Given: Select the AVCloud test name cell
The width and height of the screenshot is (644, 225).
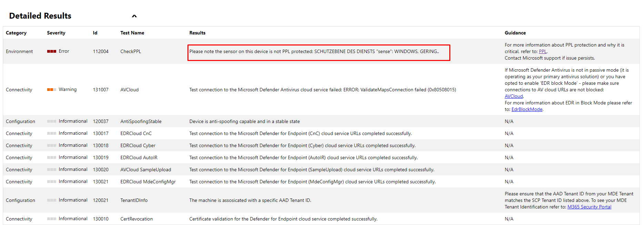Looking at the screenshot, I should [130, 90].
